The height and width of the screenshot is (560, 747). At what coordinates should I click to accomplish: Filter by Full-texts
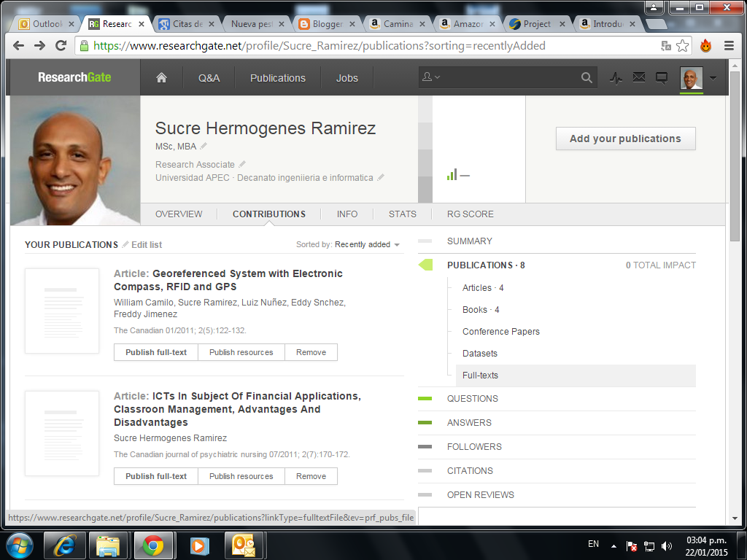576,376
